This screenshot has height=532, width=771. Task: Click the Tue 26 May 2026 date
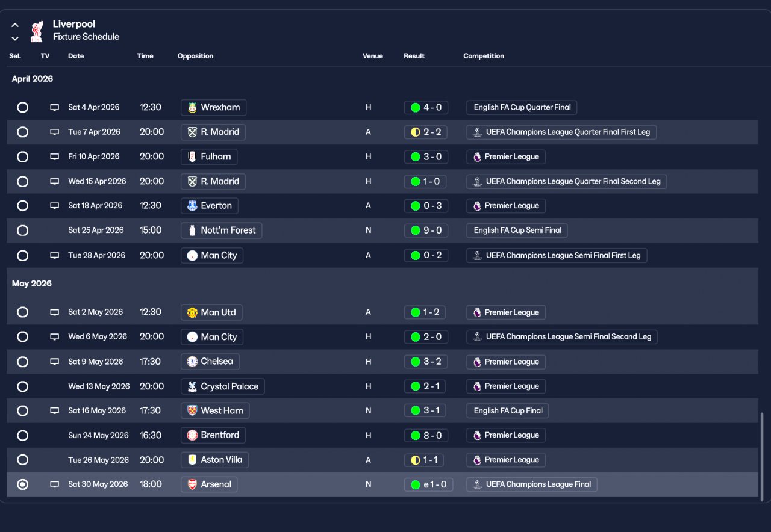[x=99, y=460]
